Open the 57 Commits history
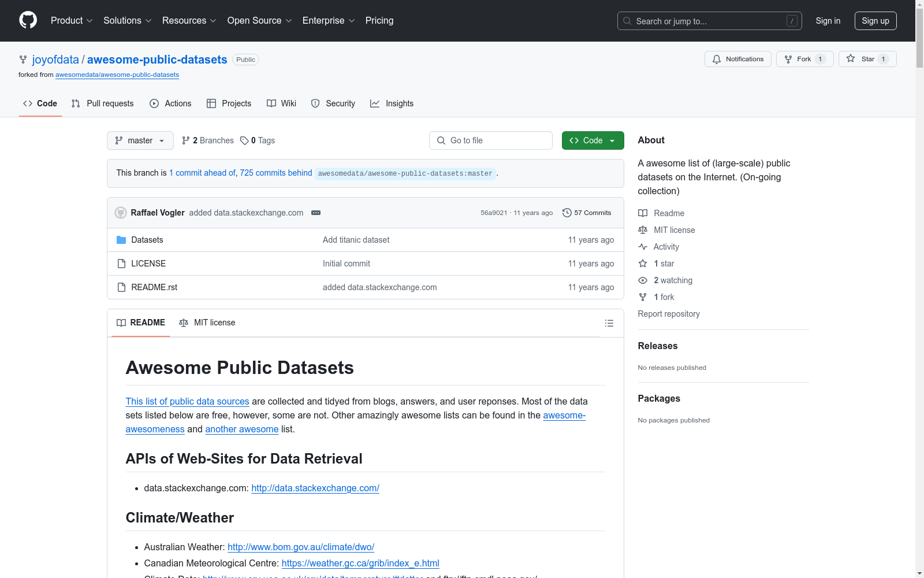 587,213
